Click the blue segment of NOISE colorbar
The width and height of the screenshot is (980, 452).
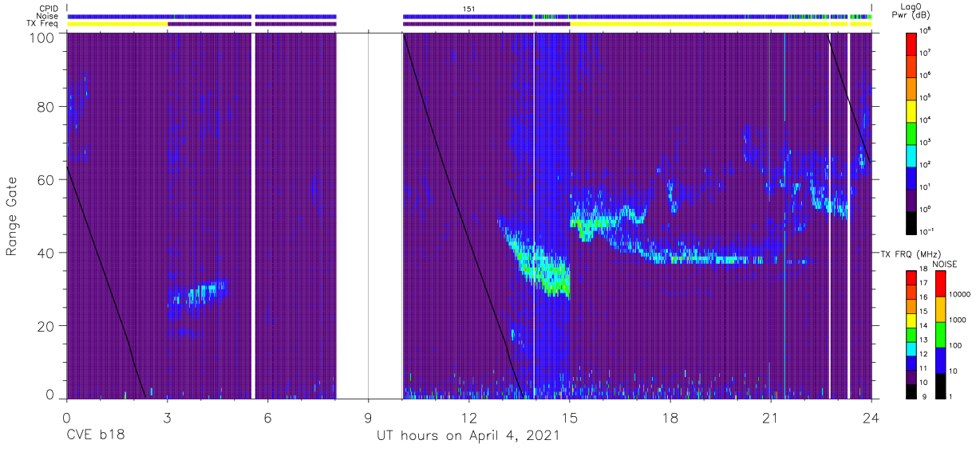tap(940, 360)
